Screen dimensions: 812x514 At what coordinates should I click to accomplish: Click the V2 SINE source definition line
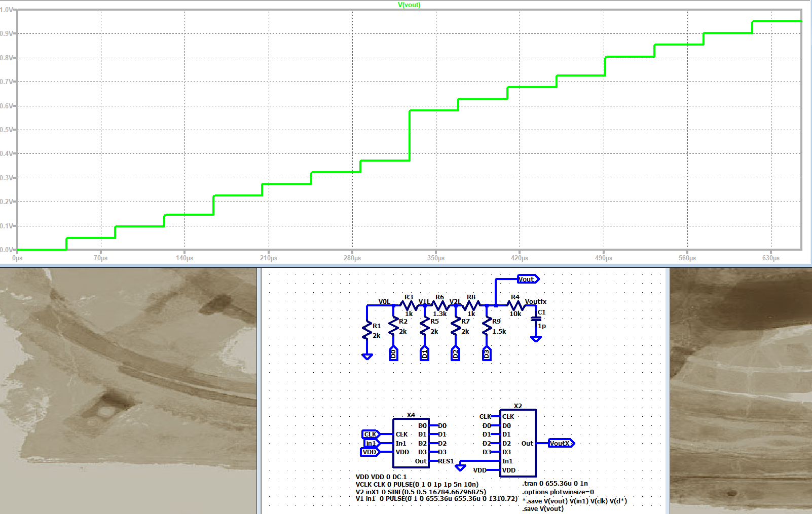pyautogui.click(x=421, y=492)
